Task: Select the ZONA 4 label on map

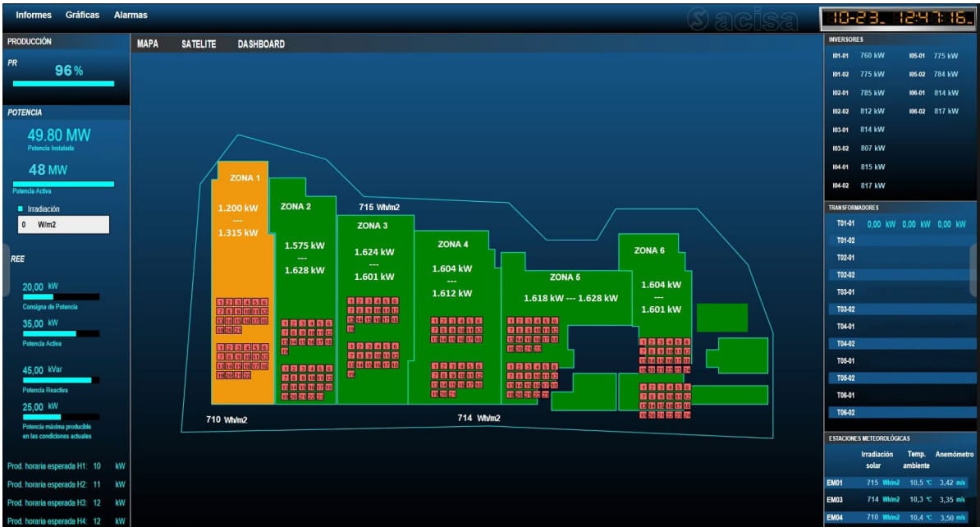Action: pos(453,245)
